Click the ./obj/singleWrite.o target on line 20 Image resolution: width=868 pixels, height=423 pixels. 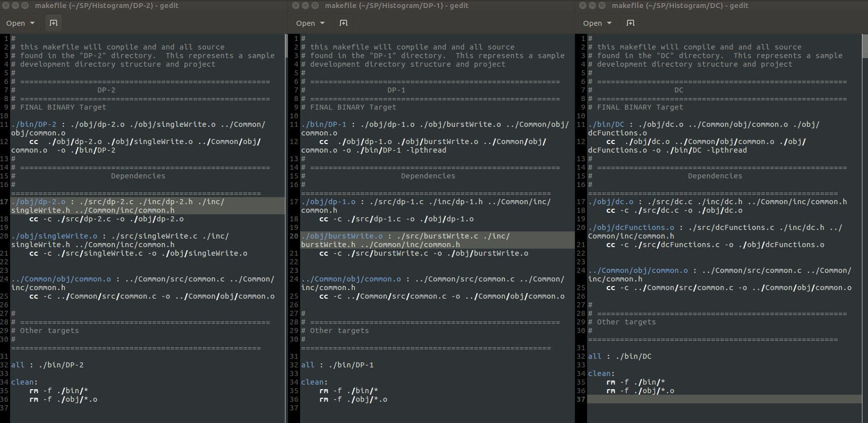pyautogui.click(x=54, y=236)
